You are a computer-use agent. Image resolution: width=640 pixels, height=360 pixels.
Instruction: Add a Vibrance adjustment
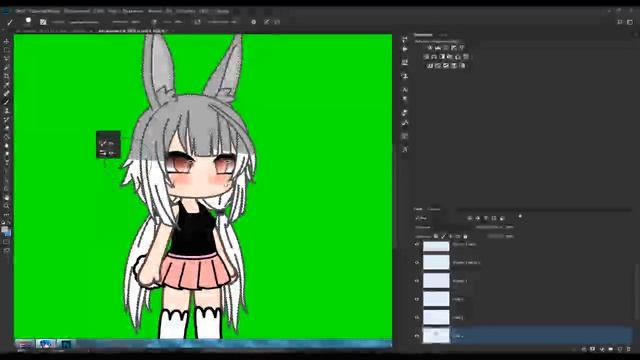462,48
